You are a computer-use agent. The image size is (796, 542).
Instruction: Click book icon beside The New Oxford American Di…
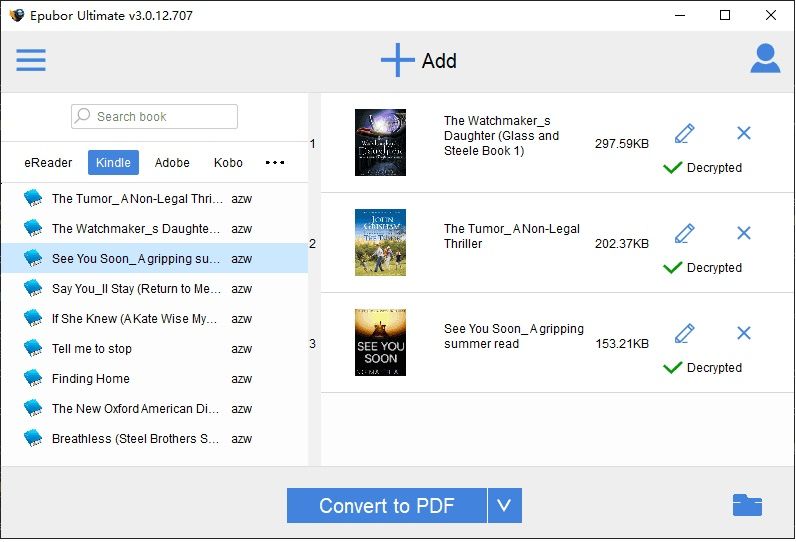click(33, 408)
